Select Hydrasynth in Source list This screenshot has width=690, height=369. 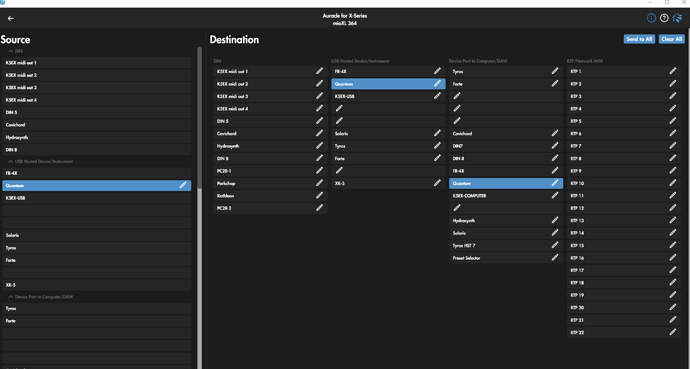pyautogui.click(x=97, y=137)
